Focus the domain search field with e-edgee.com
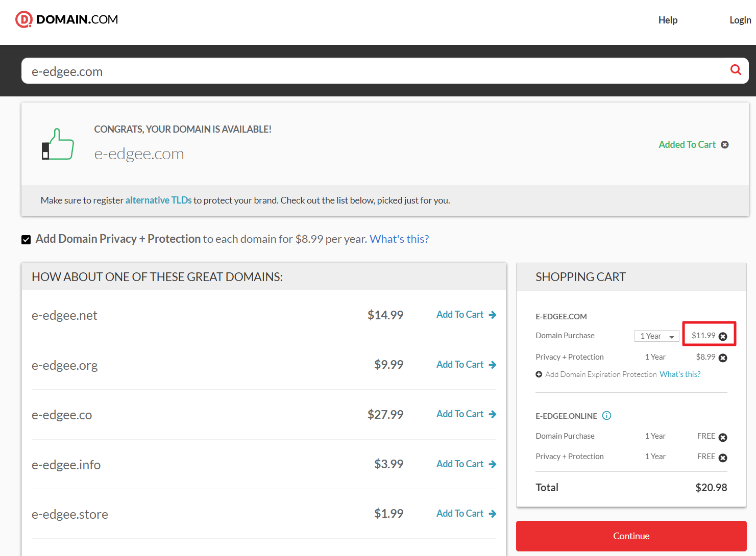756x556 pixels. [385, 70]
